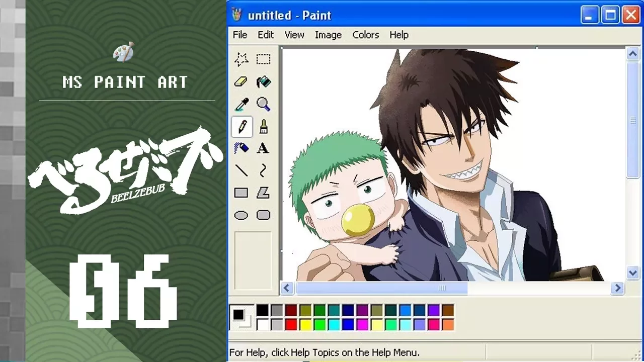Click the Pencil tool
This screenshot has width=644, height=362.
(242, 127)
